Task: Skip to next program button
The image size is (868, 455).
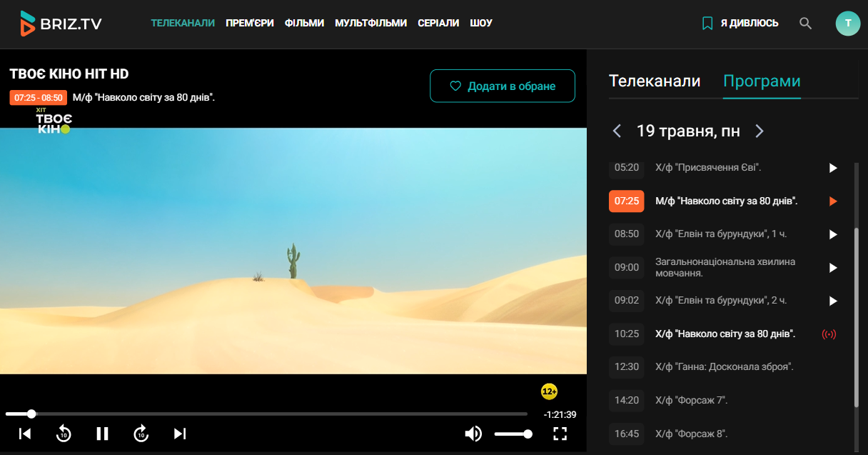Action: point(180,434)
